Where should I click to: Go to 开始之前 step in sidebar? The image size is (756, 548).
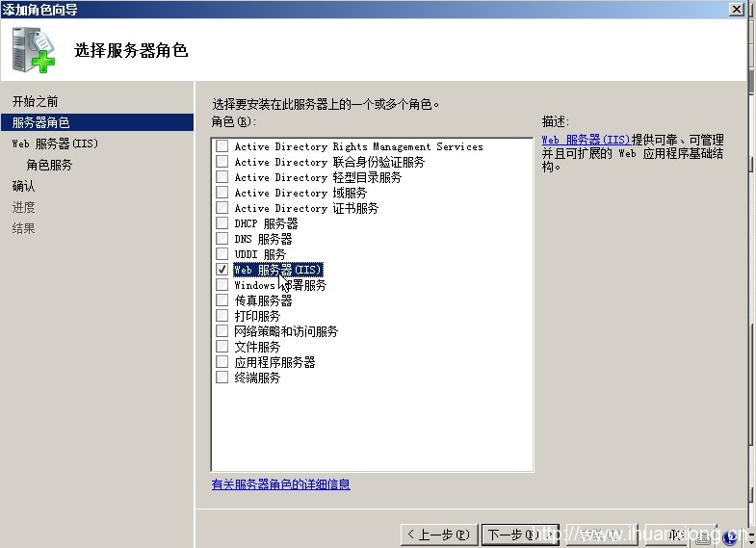36,101
